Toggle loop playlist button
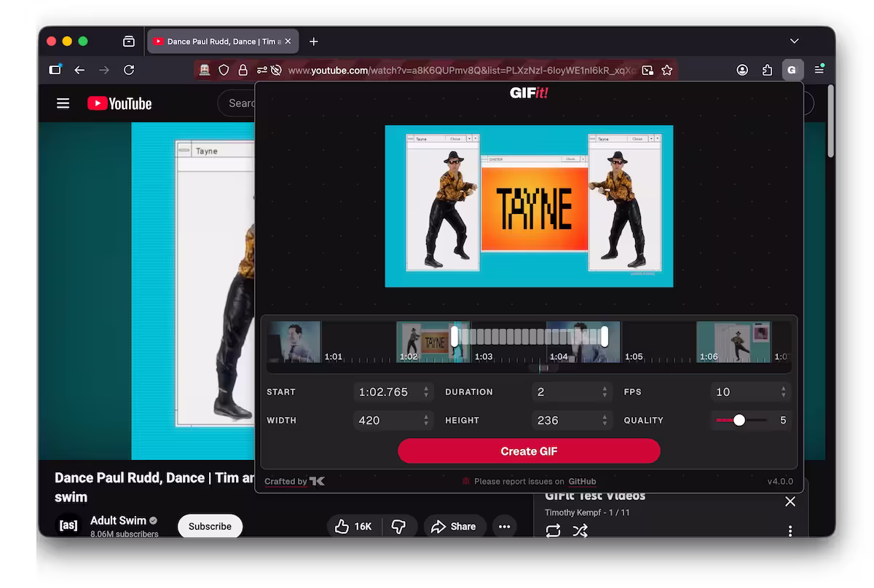 tap(553, 531)
